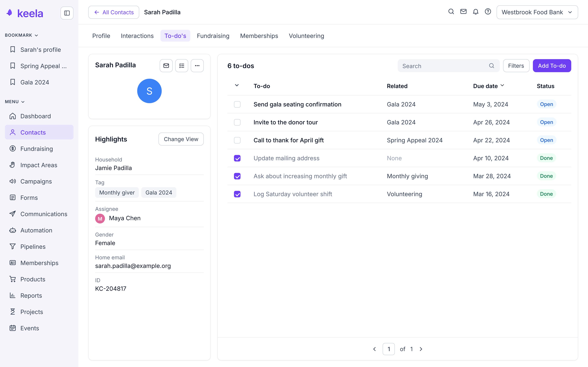Viewport: 588px width, 367px height.
Task: Uncheck the Update mailing address to-do
Action: (x=237, y=158)
